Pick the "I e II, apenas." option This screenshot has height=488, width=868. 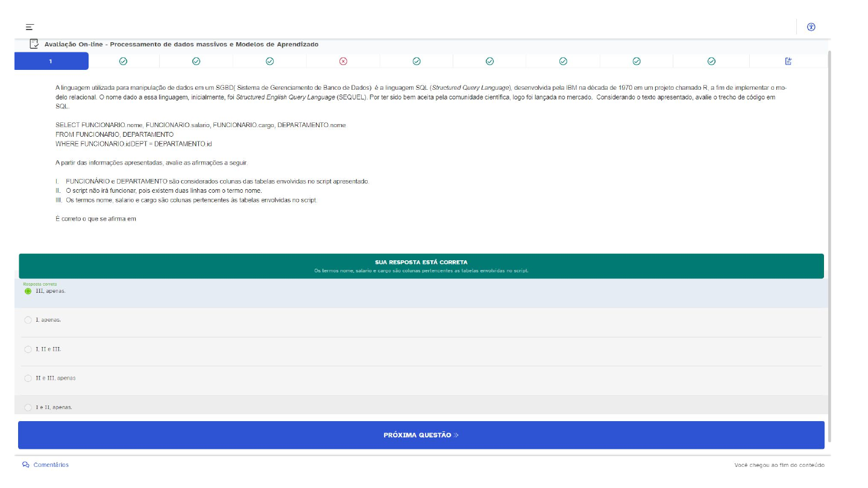[x=28, y=407]
